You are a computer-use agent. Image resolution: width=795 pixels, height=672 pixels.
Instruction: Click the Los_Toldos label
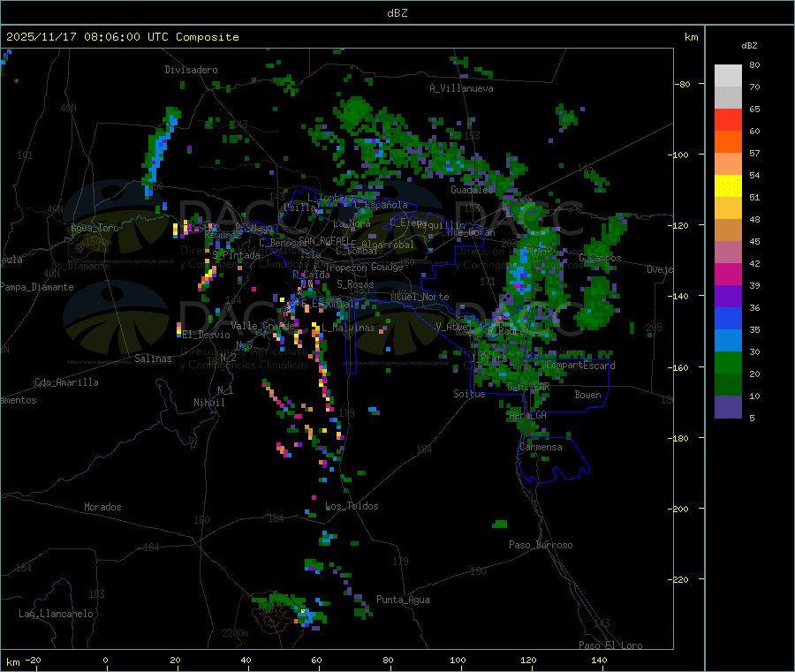pos(352,506)
